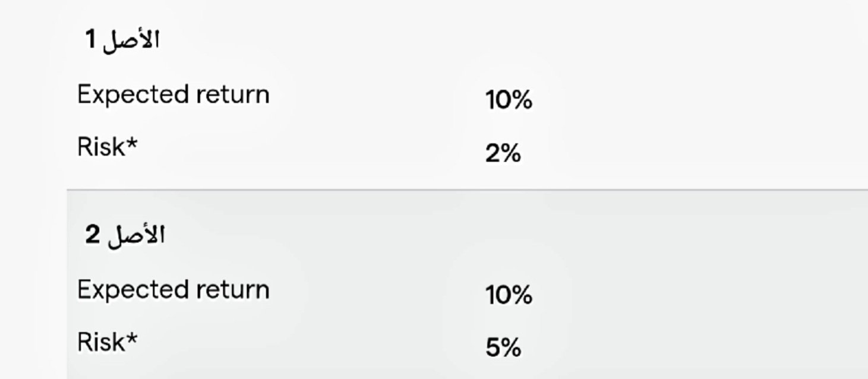The image size is (868, 379).
Task: Select the Expected return label under الأصل 1
Action: click(173, 94)
